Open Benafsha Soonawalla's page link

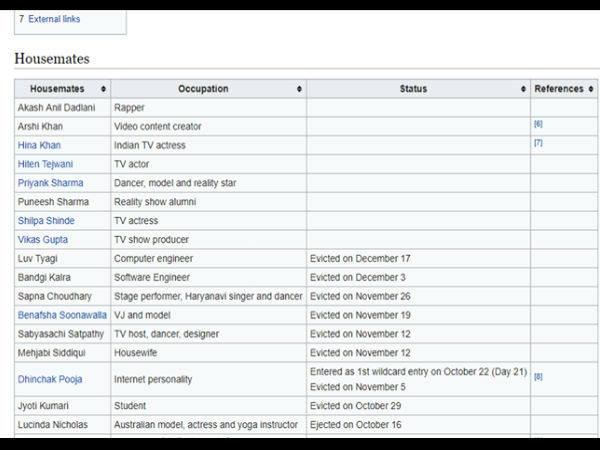coord(61,315)
